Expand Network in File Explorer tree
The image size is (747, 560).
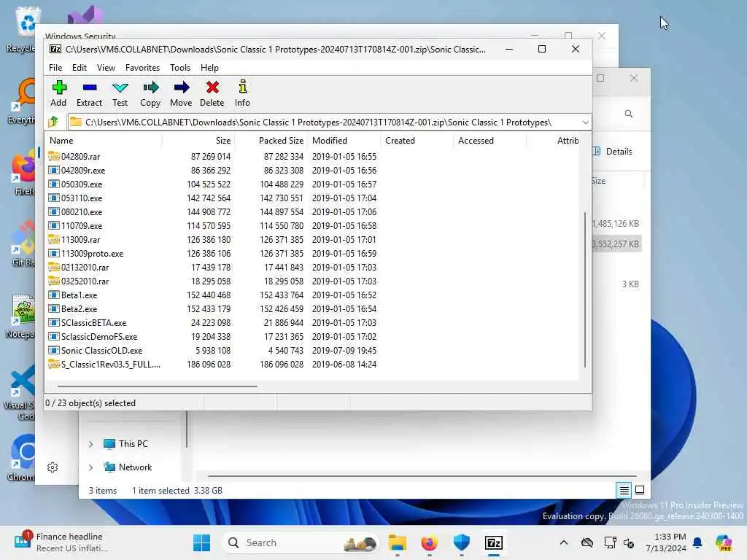coord(90,467)
